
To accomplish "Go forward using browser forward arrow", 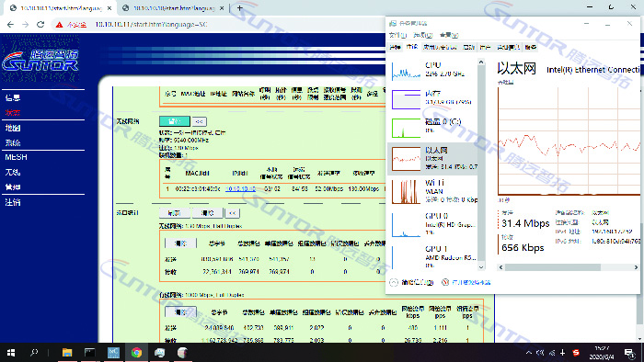I will point(25,25).
